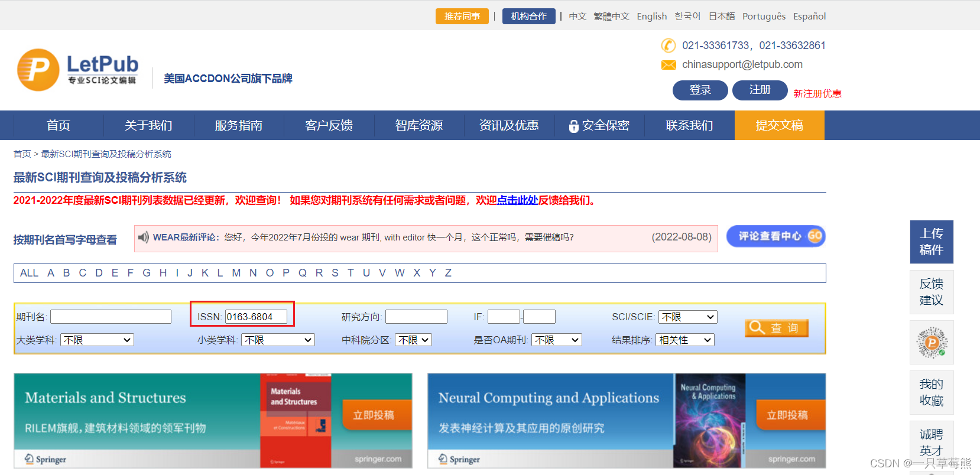The image size is (980, 475).
Task: Switch language to English
Action: [x=652, y=17]
